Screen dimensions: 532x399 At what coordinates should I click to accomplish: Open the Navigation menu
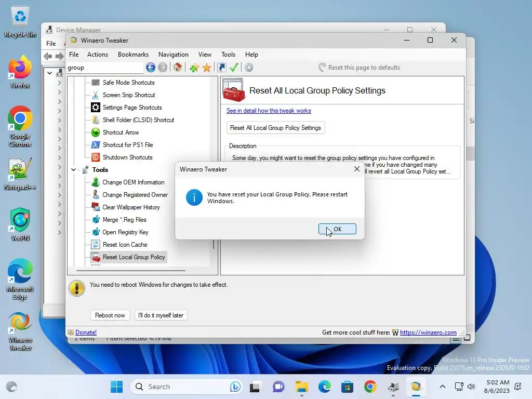[x=174, y=54]
